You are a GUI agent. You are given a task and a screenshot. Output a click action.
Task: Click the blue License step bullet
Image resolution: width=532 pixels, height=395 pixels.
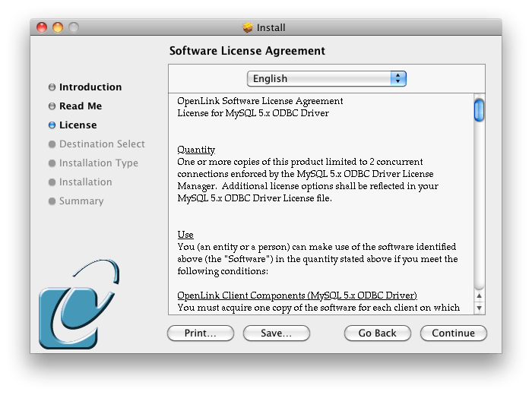pos(52,125)
